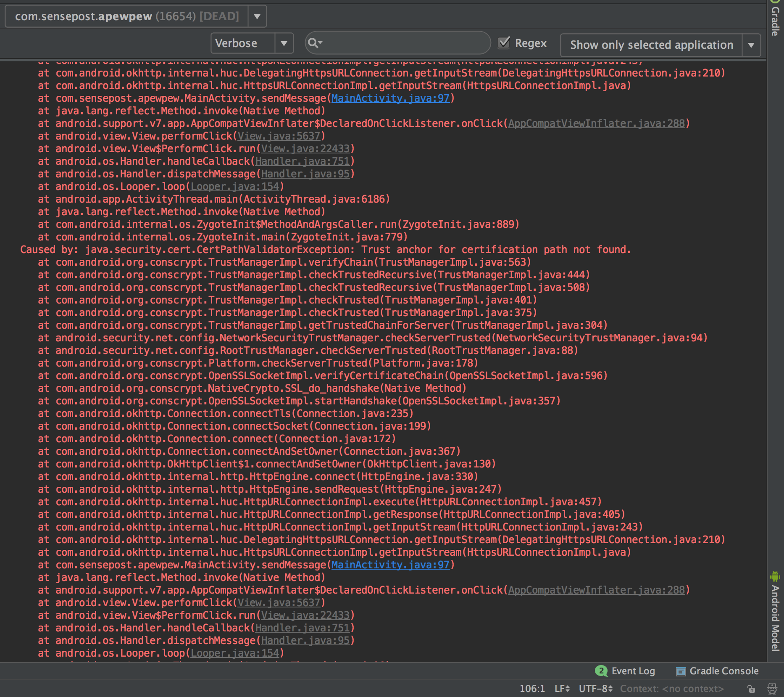Screen dimensions: 784x697
Task: Click the Gradle Console window icon
Action: 681,671
